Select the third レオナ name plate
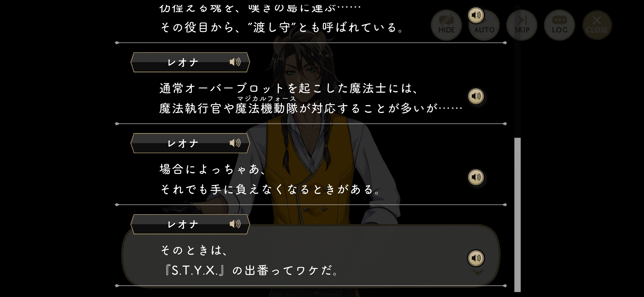 (x=190, y=224)
